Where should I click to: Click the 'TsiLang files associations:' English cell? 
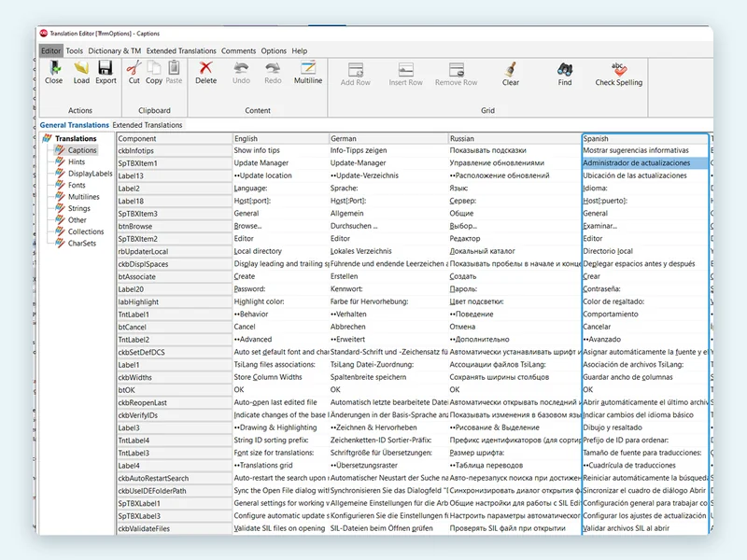(x=281, y=364)
